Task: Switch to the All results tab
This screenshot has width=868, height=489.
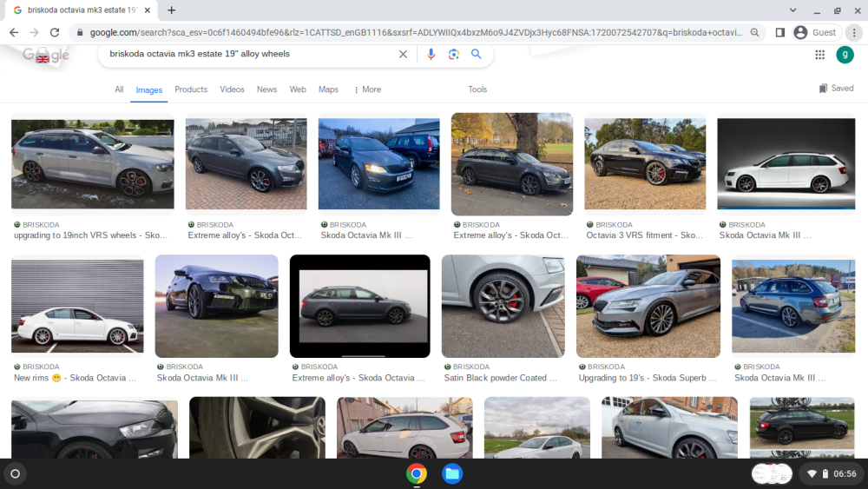Action: [x=119, y=89]
